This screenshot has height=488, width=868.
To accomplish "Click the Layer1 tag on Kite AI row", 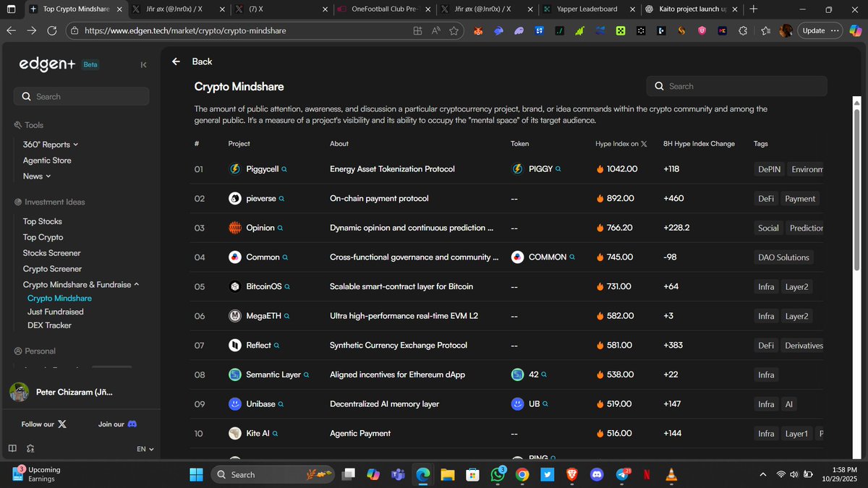I will [x=796, y=434].
